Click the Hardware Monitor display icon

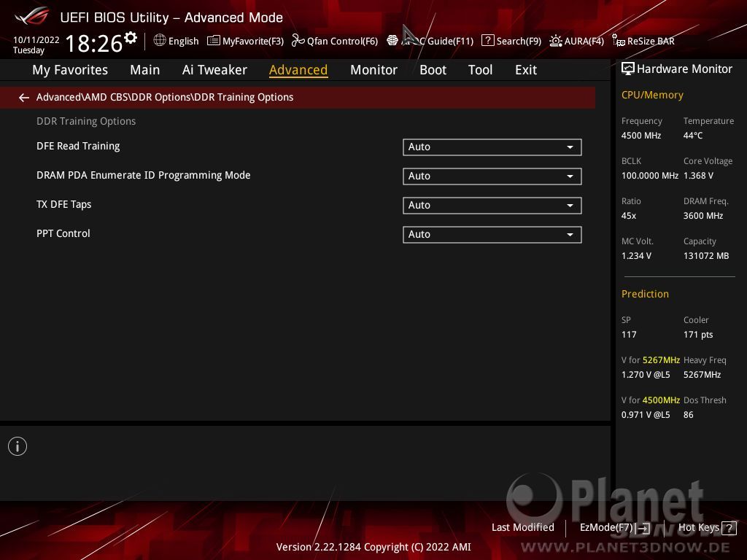click(628, 69)
